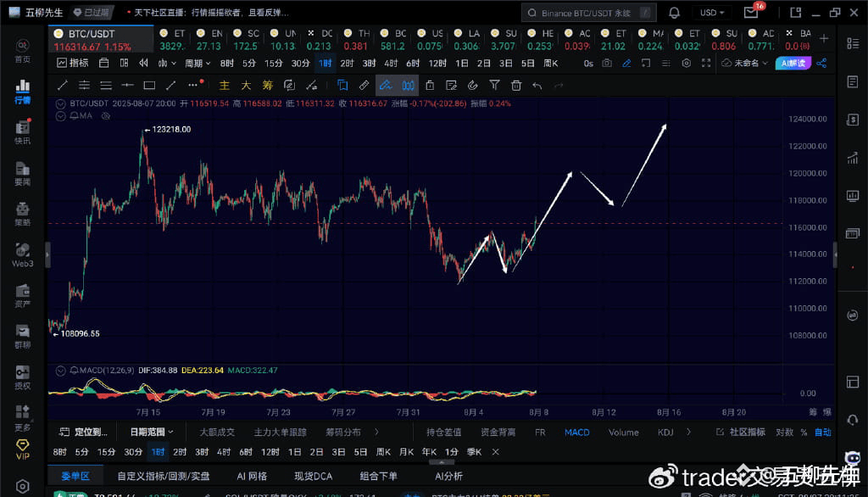Click the 指标 indicators button
The height and width of the screenshot is (497, 868).
pyautogui.click(x=73, y=63)
